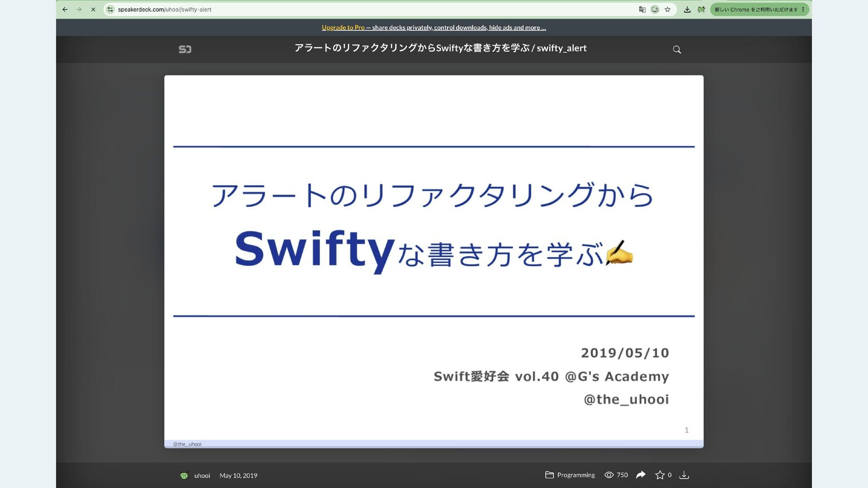The width and height of the screenshot is (868, 488).
Task: Go back with the browser back arrow
Action: [x=65, y=9]
